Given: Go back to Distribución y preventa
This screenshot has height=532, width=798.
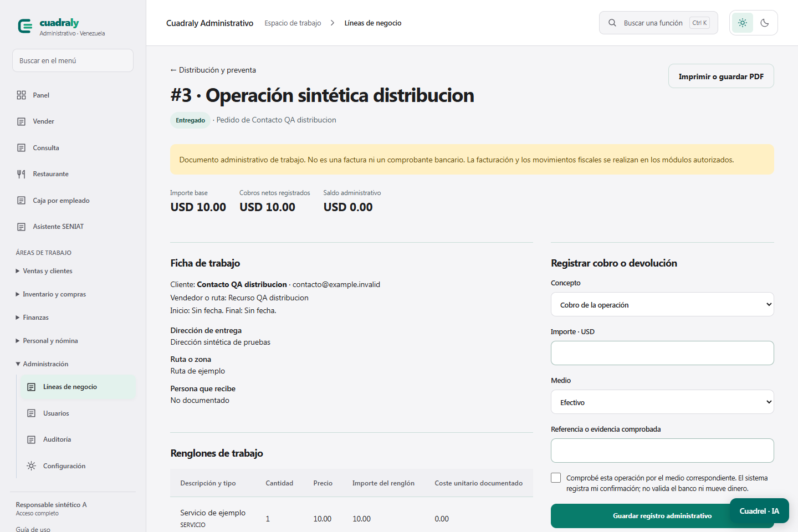Looking at the screenshot, I should pyautogui.click(x=213, y=70).
